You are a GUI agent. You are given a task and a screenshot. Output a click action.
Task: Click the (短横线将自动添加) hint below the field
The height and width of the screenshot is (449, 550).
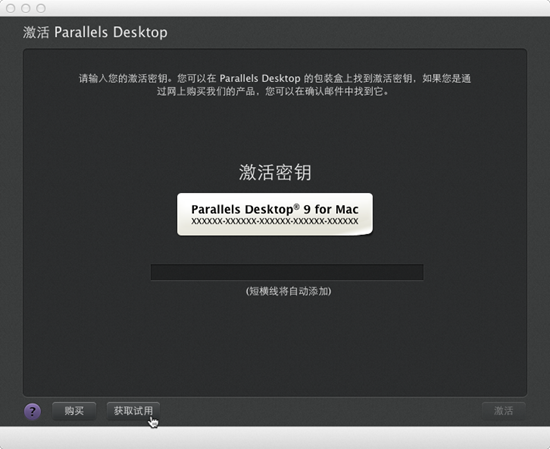pos(288,291)
